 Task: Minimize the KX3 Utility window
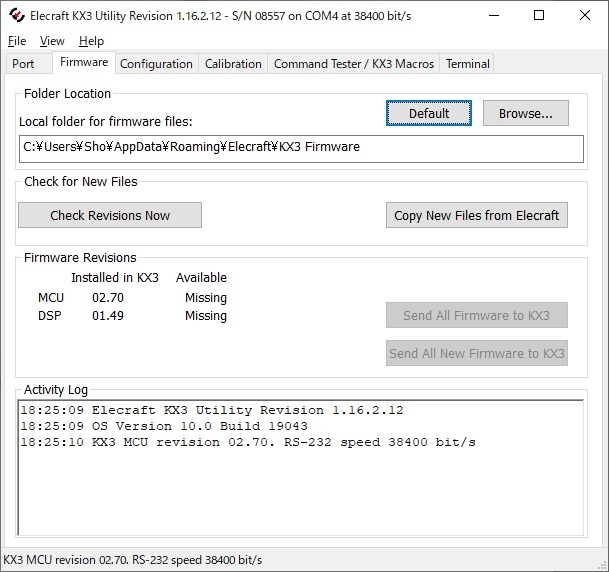[x=493, y=16]
